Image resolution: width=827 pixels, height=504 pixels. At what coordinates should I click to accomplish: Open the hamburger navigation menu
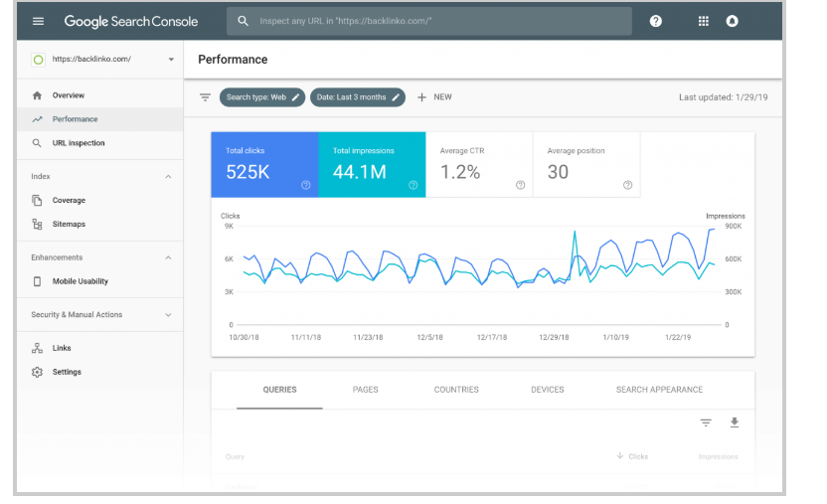pos(38,22)
